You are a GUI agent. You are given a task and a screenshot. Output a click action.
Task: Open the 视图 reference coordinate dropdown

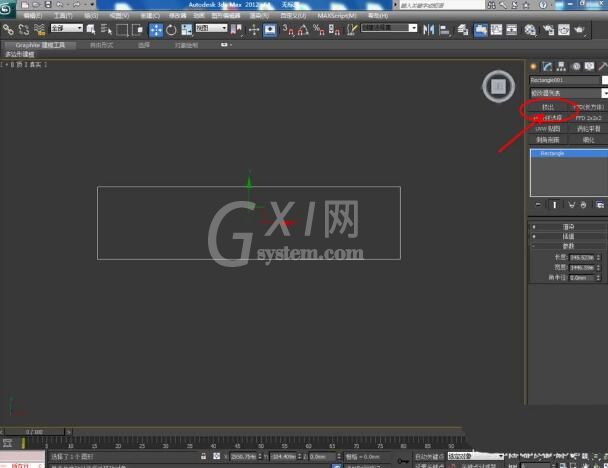pos(211,28)
